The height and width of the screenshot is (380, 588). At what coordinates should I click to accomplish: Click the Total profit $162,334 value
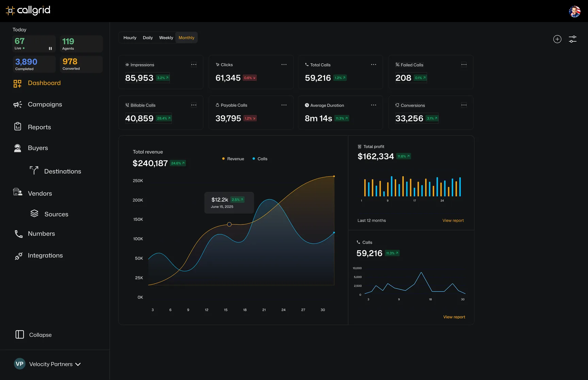pos(376,156)
